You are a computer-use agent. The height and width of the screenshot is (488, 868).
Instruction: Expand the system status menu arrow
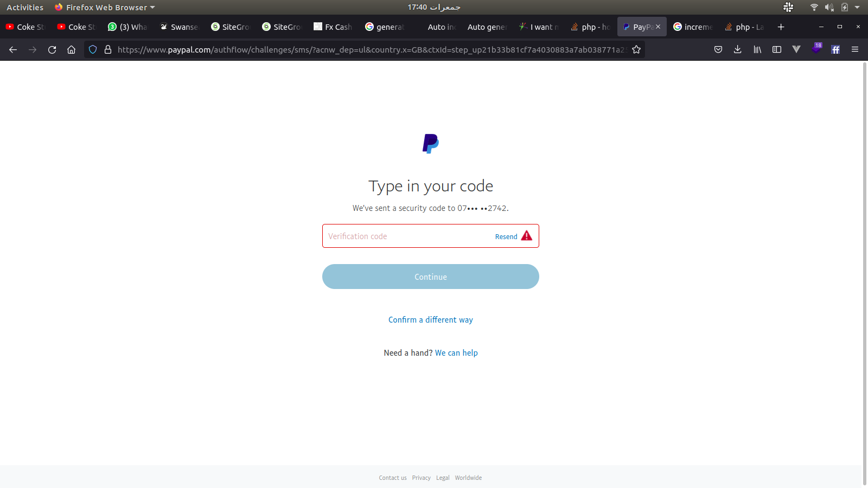[857, 8]
